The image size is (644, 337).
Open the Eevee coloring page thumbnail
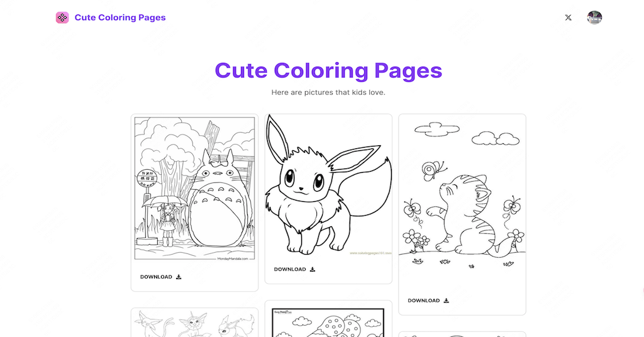point(328,185)
